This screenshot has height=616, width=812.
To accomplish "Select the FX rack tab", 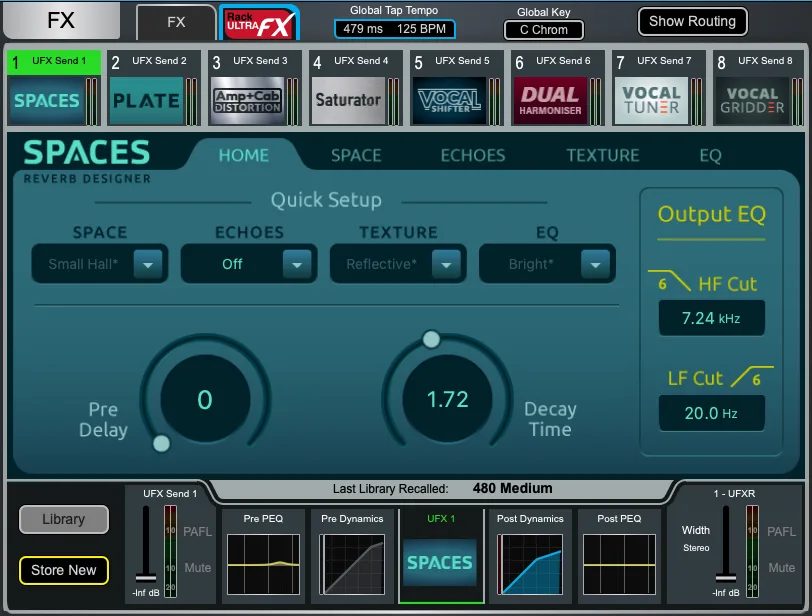I will [x=176, y=22].
